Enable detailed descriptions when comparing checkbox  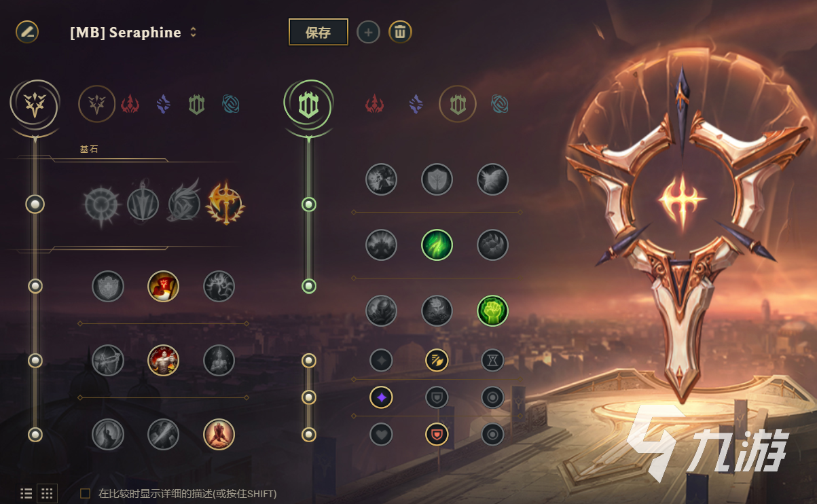point(85,494)
